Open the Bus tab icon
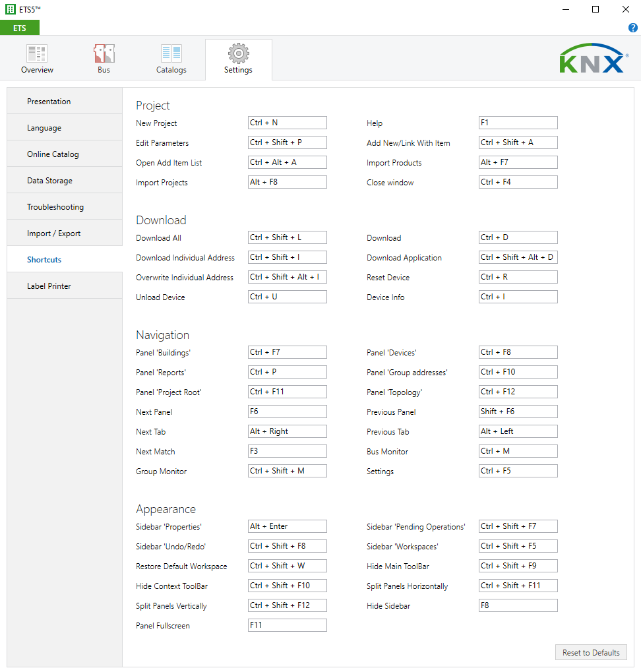 [x=104, y=53]
